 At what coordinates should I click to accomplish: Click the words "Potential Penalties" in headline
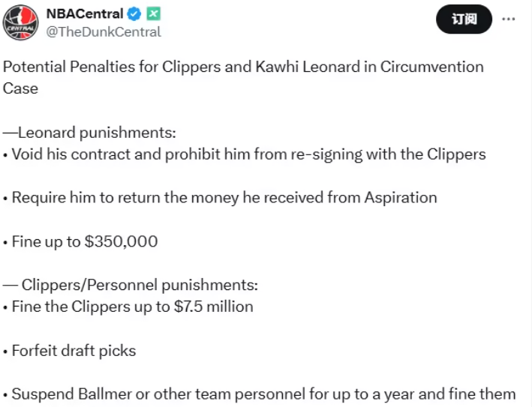point(69,67)
